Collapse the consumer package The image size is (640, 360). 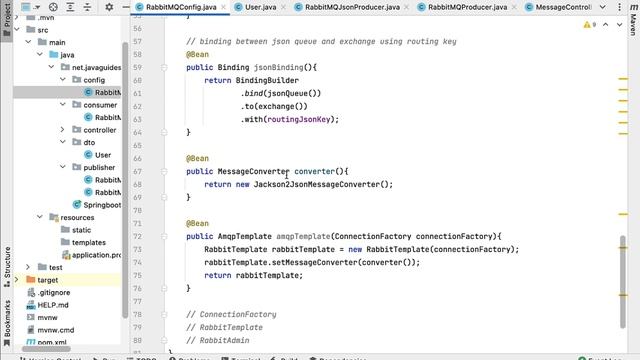pos(63,104)
